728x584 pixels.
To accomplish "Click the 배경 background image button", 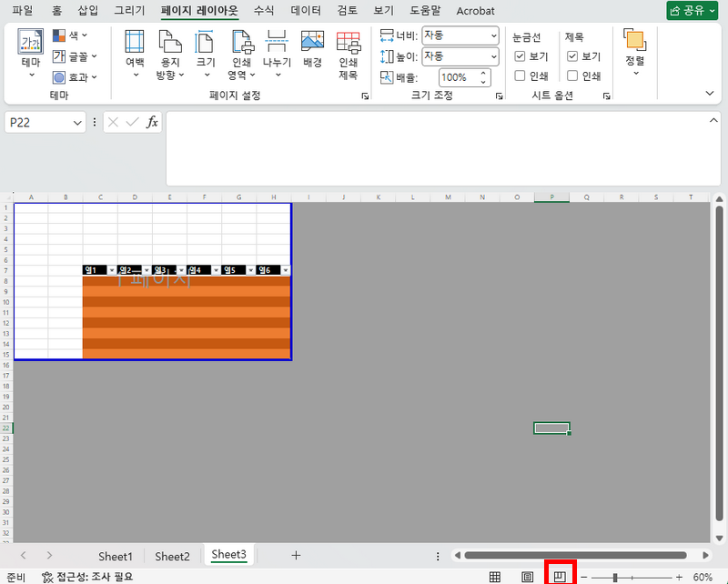I will [312, 49].
